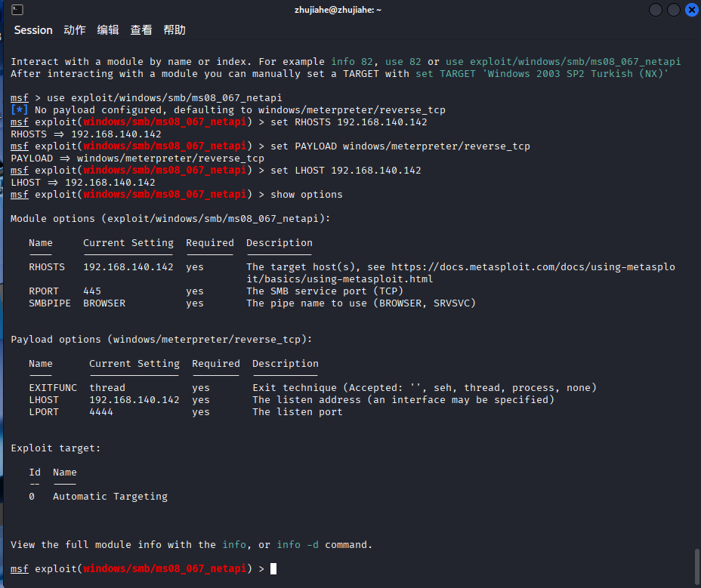The width and height of the screenshot is (701, 588).
Task: Click 'The SMB service port (TCP)' description
Action: [x=325, y=291]
